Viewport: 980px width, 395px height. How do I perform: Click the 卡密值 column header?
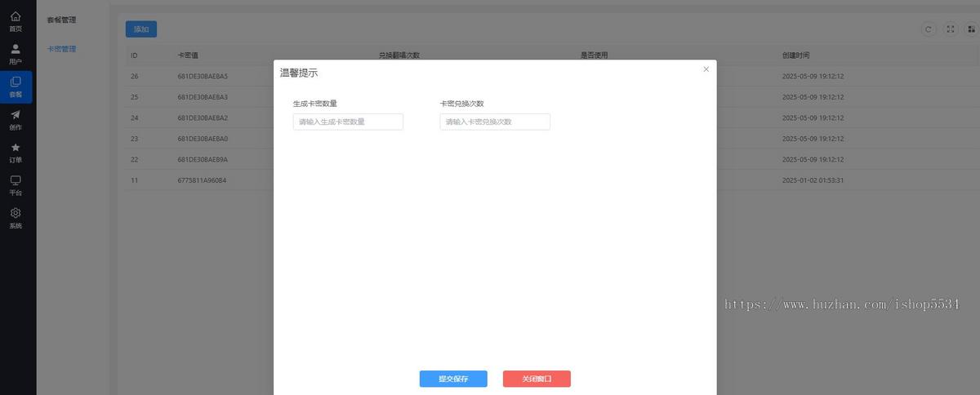tap(188, 55)
